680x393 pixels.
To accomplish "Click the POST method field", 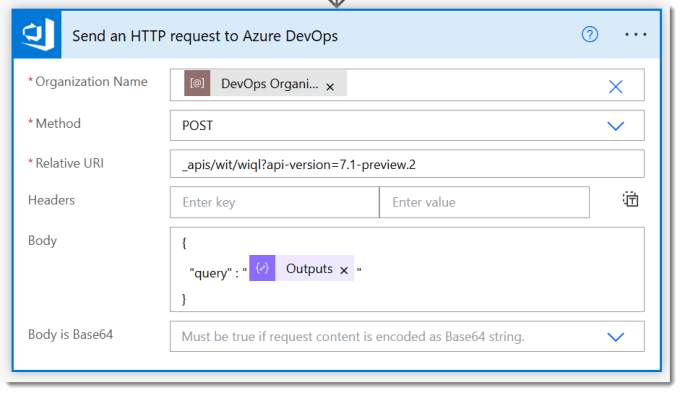I will pyautogui.click(x=407, y=125).
